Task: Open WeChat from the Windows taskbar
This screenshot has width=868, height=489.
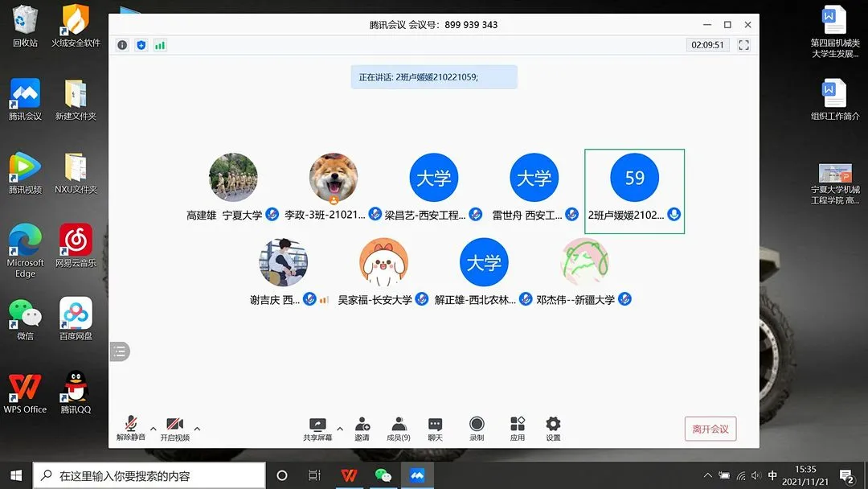Action: (x=383, y=475)
